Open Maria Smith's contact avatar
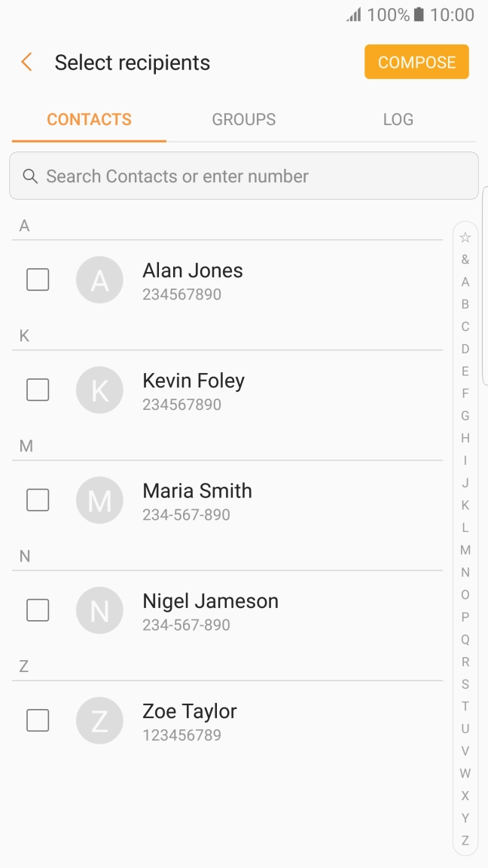 [99, 500]
